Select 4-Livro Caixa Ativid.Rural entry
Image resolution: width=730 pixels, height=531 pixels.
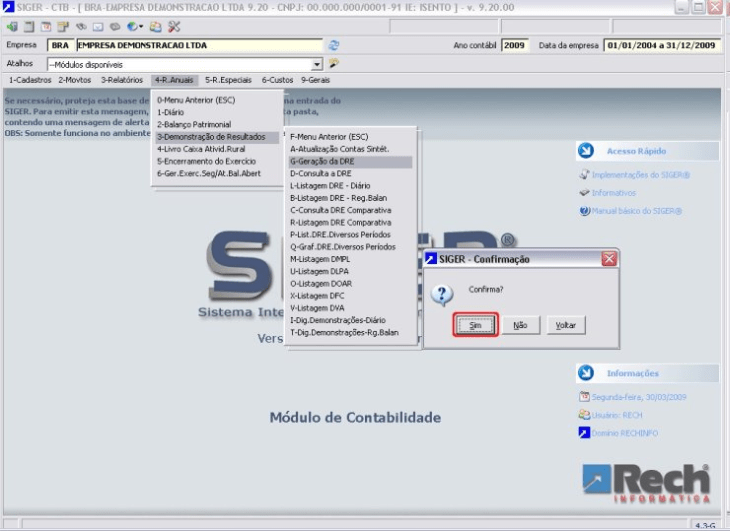(x=217, y=149)
